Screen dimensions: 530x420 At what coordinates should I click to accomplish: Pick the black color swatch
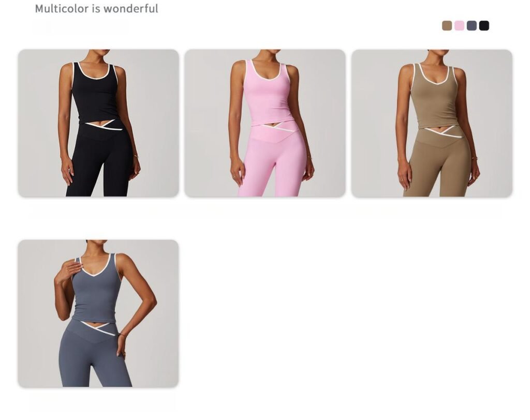(x=484, y=26)
